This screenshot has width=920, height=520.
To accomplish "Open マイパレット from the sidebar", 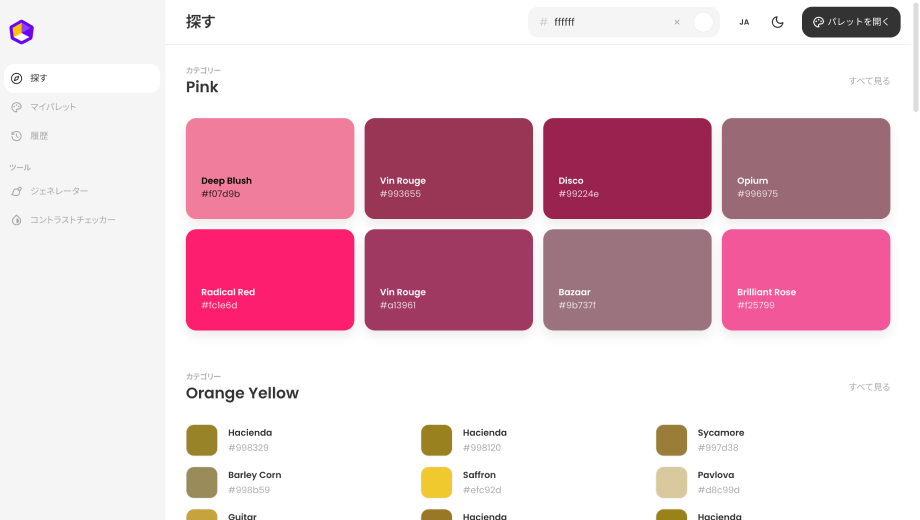I will (52, 107).
